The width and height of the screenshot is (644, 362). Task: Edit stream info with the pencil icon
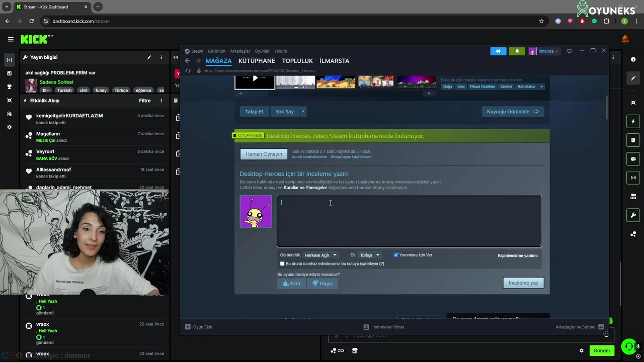149,57
